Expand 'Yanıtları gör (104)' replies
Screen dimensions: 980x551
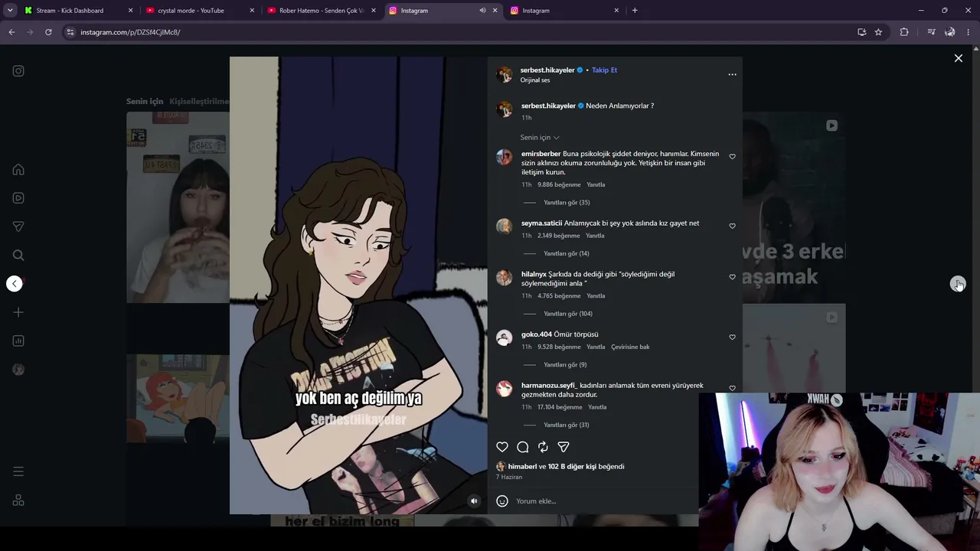[x=568, y=314]
